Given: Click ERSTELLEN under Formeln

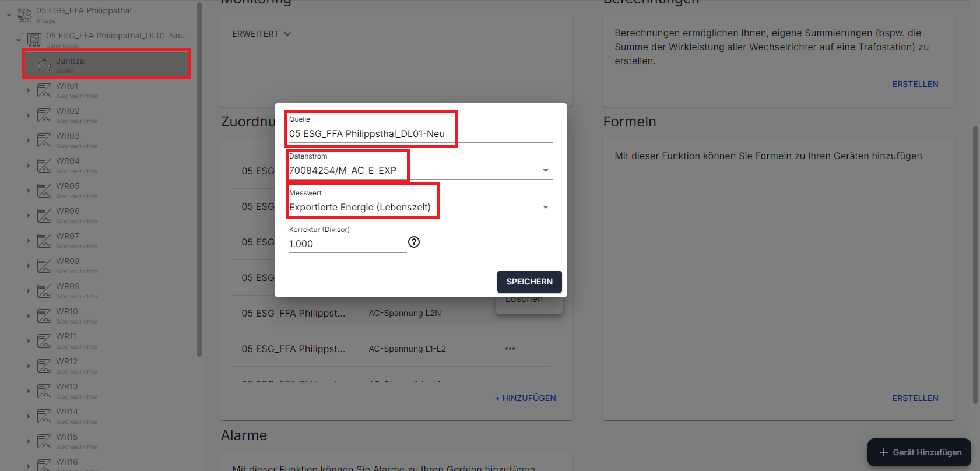Looking at the screenshot, I should pos(915,398).
